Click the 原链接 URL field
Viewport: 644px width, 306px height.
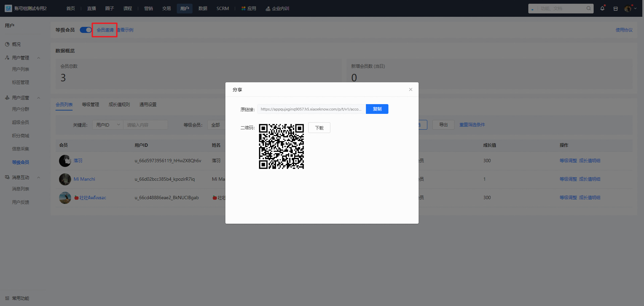pos(311,109)
